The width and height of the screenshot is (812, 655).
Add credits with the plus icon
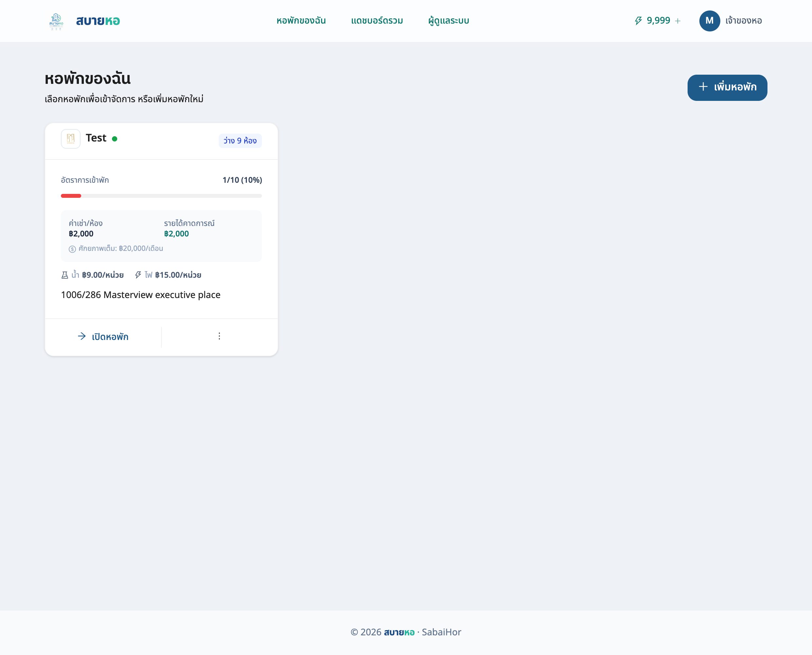click(x=678, y=21)
